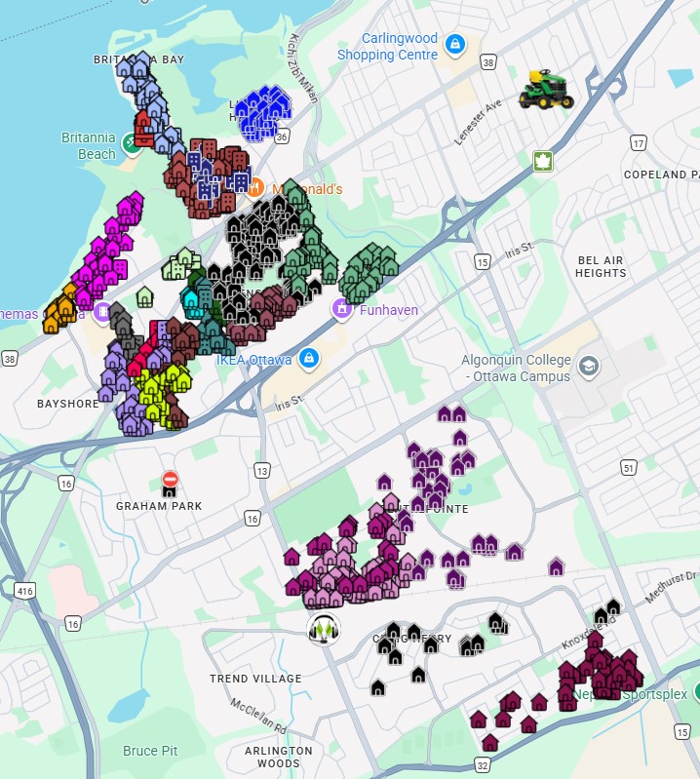Click the route 17 shield

pos(639,143)
